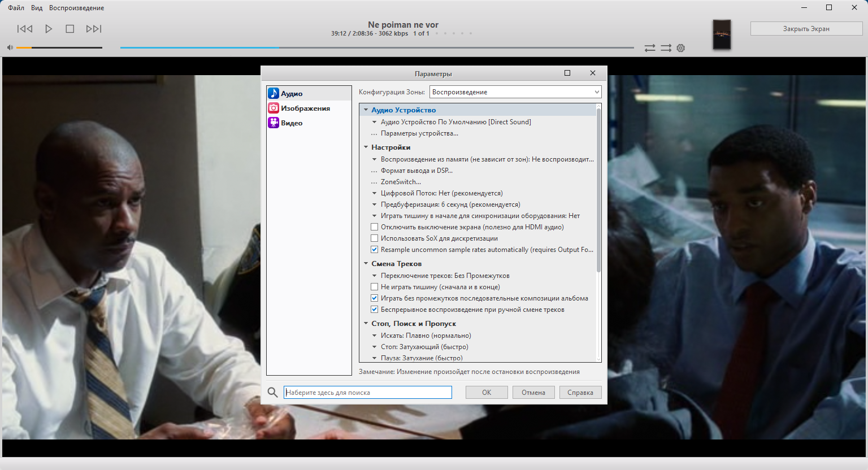Open the Воспроизведение menu

76,8
